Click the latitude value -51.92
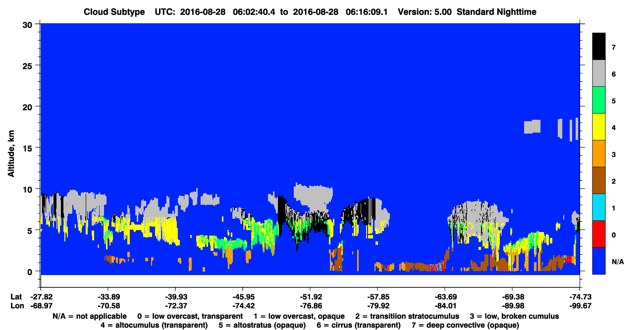Viewport: 644px width, 330px height. [310, 297]
